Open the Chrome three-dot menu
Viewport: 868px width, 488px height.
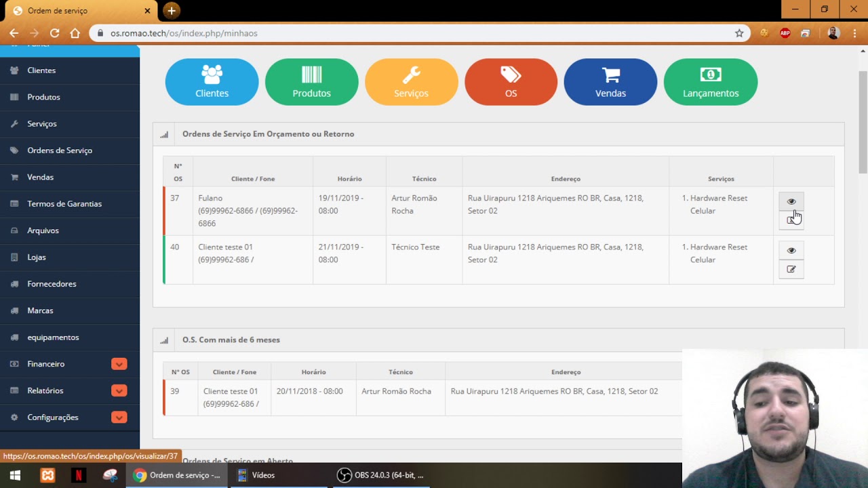(x=854, y=33)
